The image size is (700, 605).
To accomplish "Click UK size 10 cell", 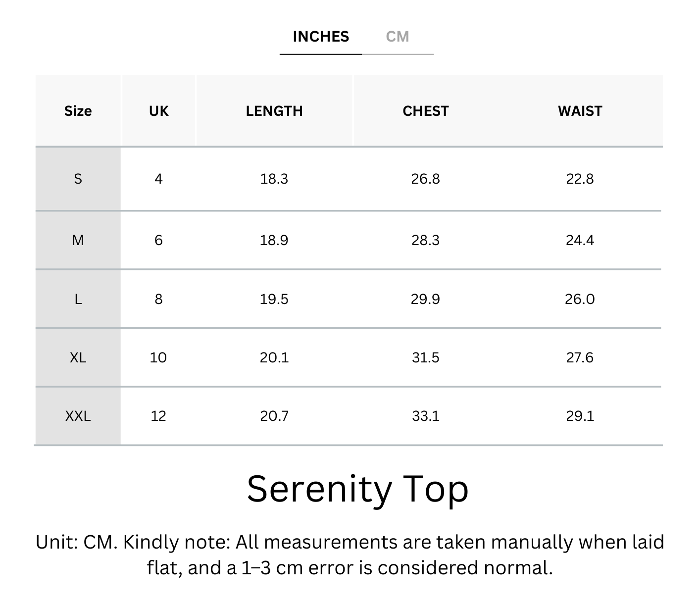I will tap(158, 357).
